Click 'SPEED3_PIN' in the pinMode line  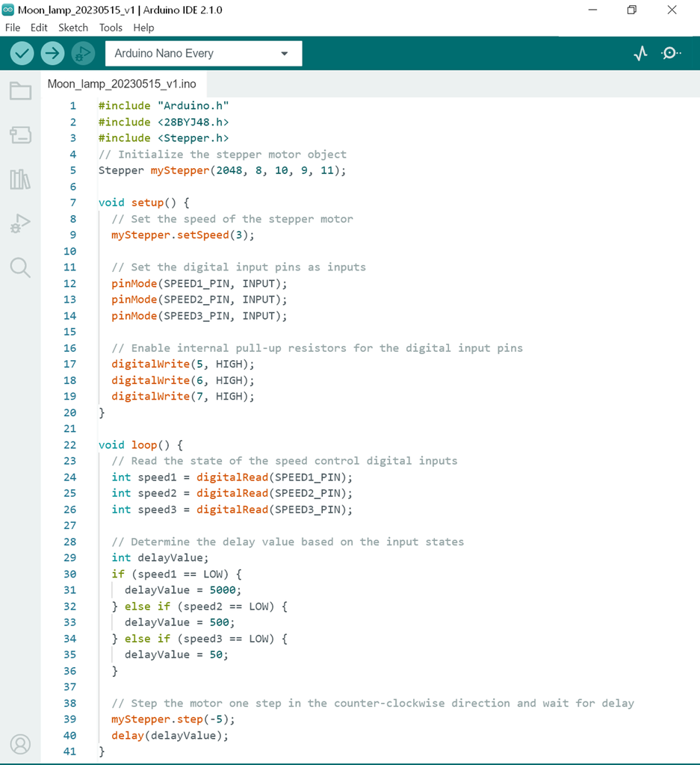(x=196, y=316)
